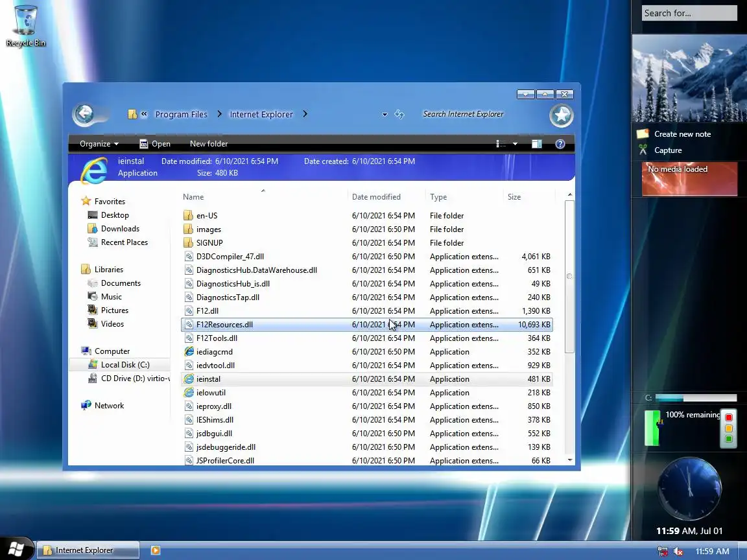The image size is (747, 560).
Task: Click the Desktop icon in Favorites
Action: pyautogui.click(x=93, y=215)
